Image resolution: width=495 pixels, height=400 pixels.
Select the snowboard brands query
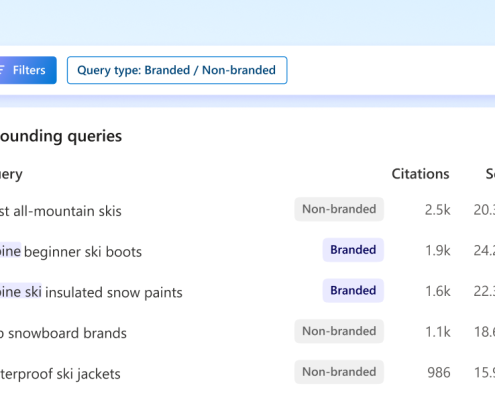click(x=63, y=333)
